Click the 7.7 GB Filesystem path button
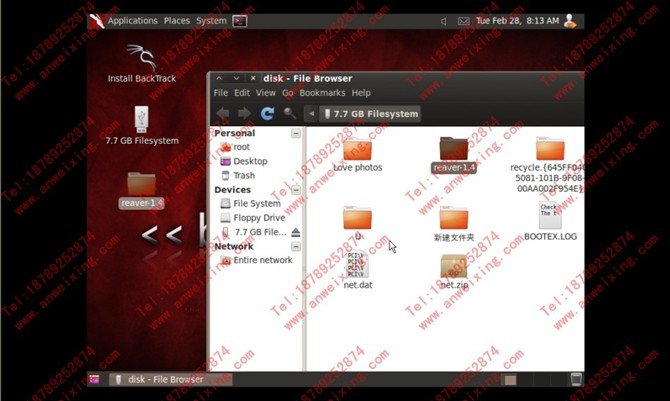Image resolution: width=670 pixels, height=401 pixels. coord(370,114)
